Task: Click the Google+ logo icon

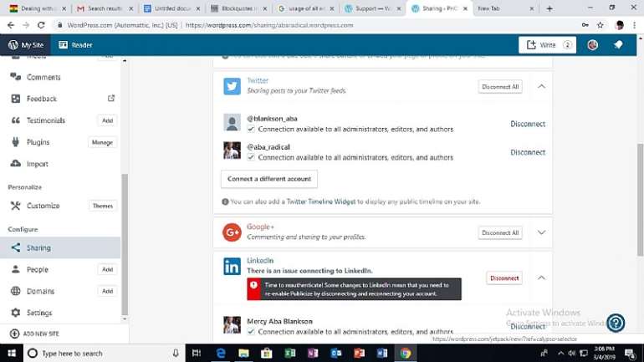Action: (232, 232)
